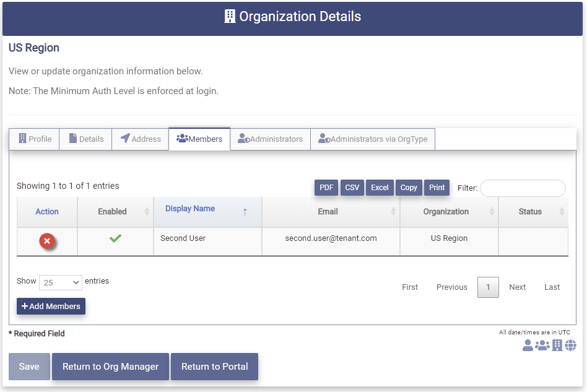Sort table by Email column
587x392 pixels.
(331, 212)
